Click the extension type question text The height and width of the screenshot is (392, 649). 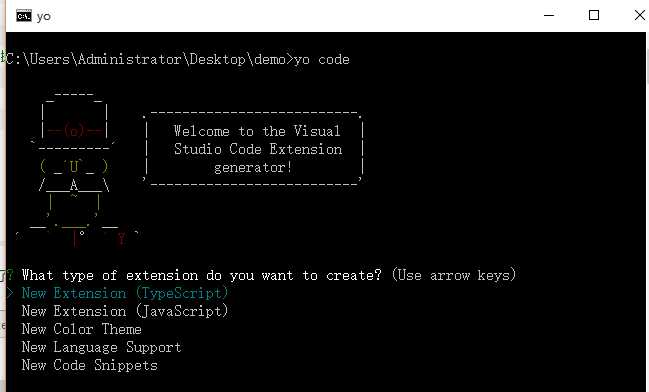coord(202,275)
